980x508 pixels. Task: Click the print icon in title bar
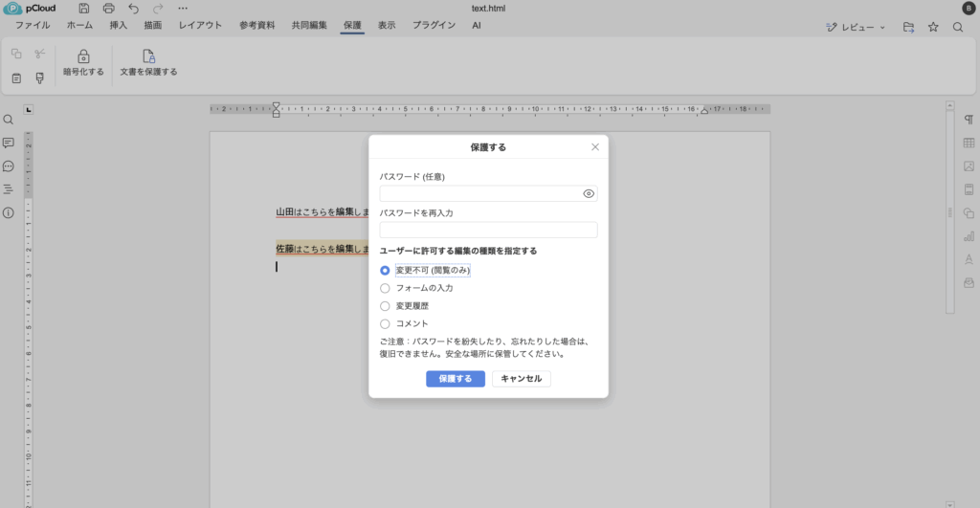(x=109, y=8)
